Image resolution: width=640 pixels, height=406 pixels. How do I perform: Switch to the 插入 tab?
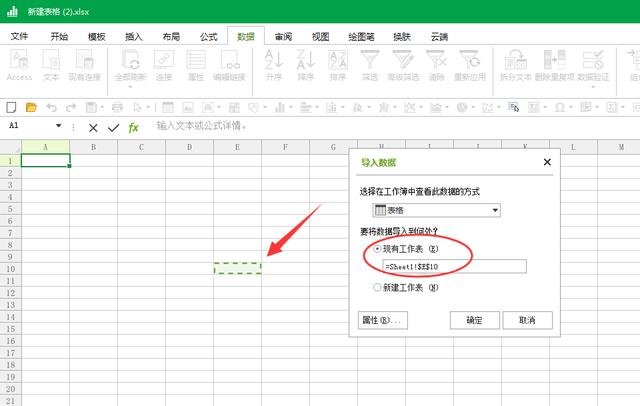pyautogui.click(x=133, y=36)
